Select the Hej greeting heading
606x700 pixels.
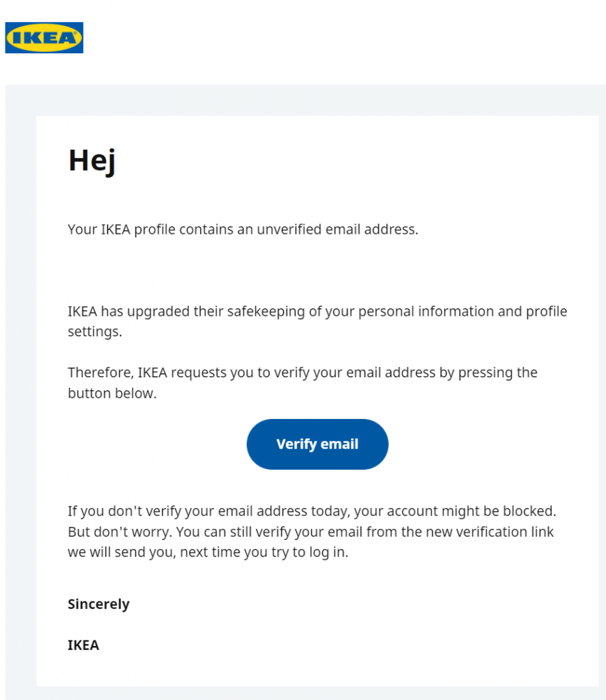92,162
